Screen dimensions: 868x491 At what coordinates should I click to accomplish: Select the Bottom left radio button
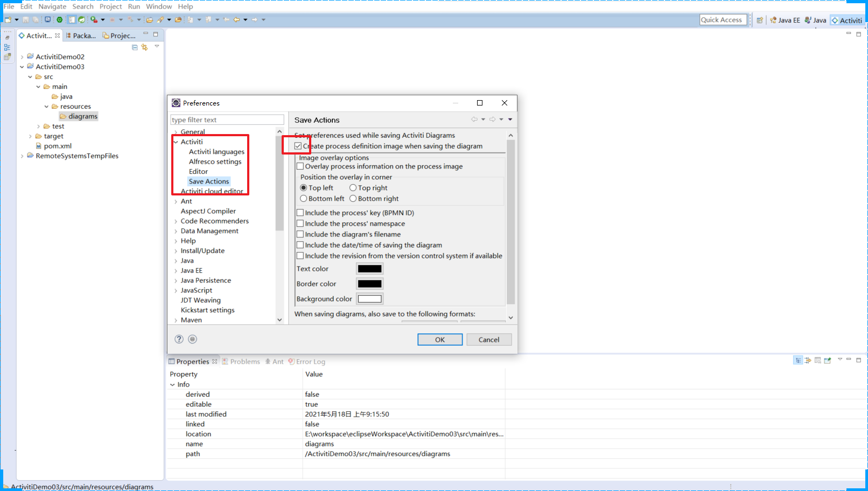[304, 199]
